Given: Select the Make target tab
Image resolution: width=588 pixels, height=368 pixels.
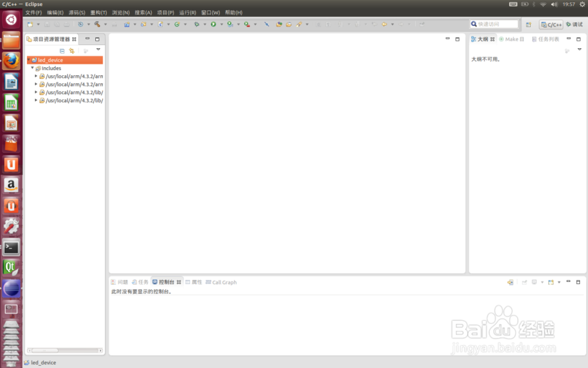Looking at the screenshot, I should (x=512, y=39).
